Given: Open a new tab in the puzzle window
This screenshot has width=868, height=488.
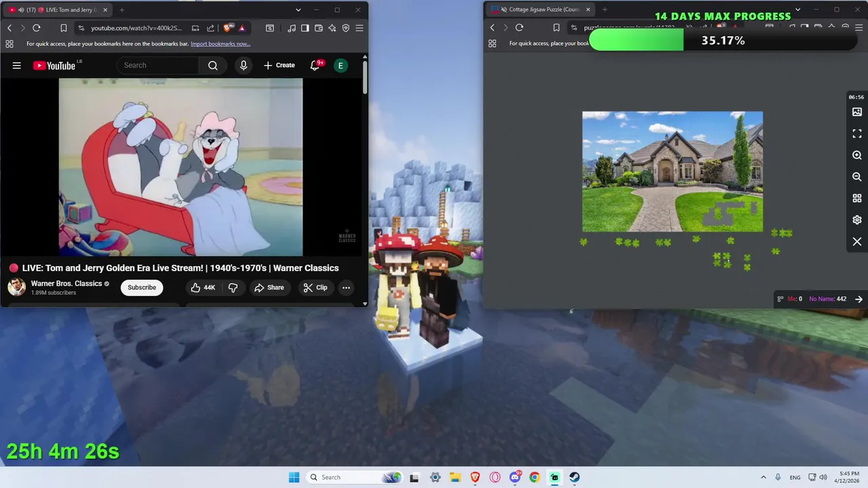Looking at the screenshot, I should 605,10.
